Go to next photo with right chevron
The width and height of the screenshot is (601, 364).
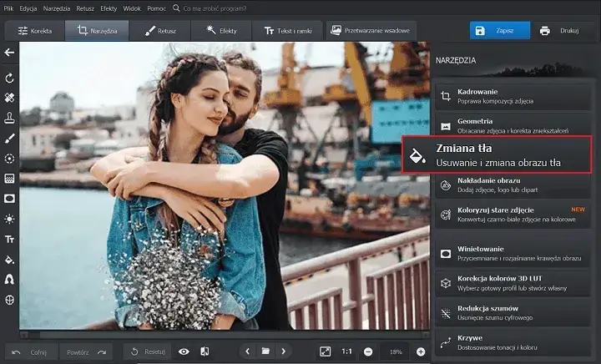[x=284, y=351]
